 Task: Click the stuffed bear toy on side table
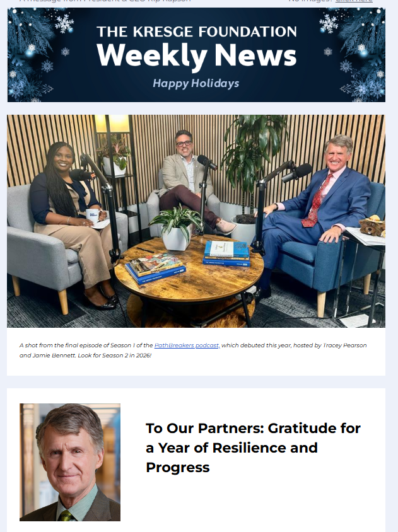(x=373, y=226)
